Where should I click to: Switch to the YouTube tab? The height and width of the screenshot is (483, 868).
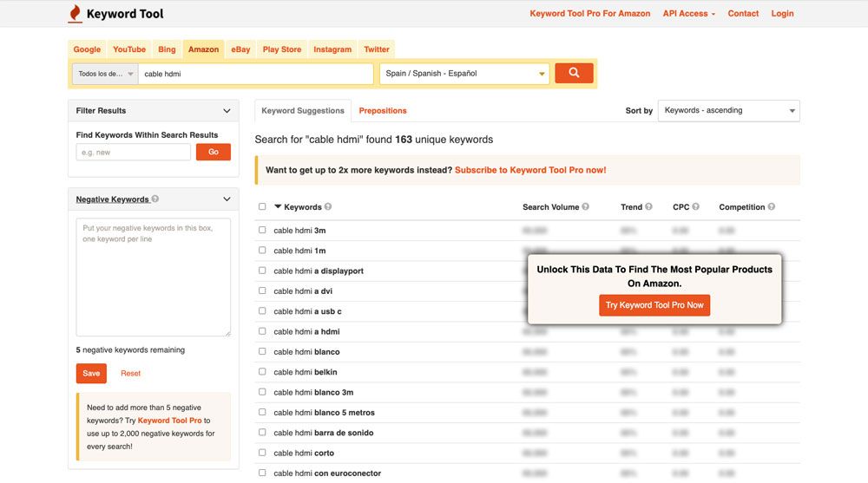pyautogui.click(x=129, y=49)
